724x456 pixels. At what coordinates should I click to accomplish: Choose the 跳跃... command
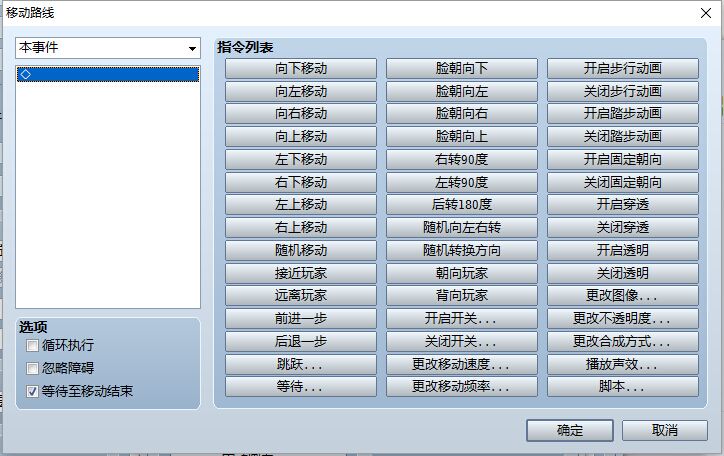pos(301,364)
